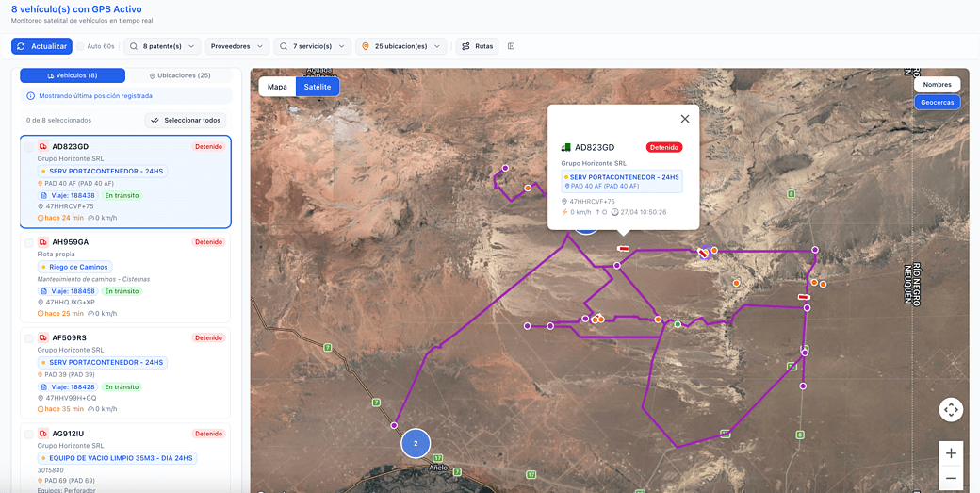Click the Detenido badge in map popup
The height and width of the screenshot is (493, 980).
tap(663, 147)
